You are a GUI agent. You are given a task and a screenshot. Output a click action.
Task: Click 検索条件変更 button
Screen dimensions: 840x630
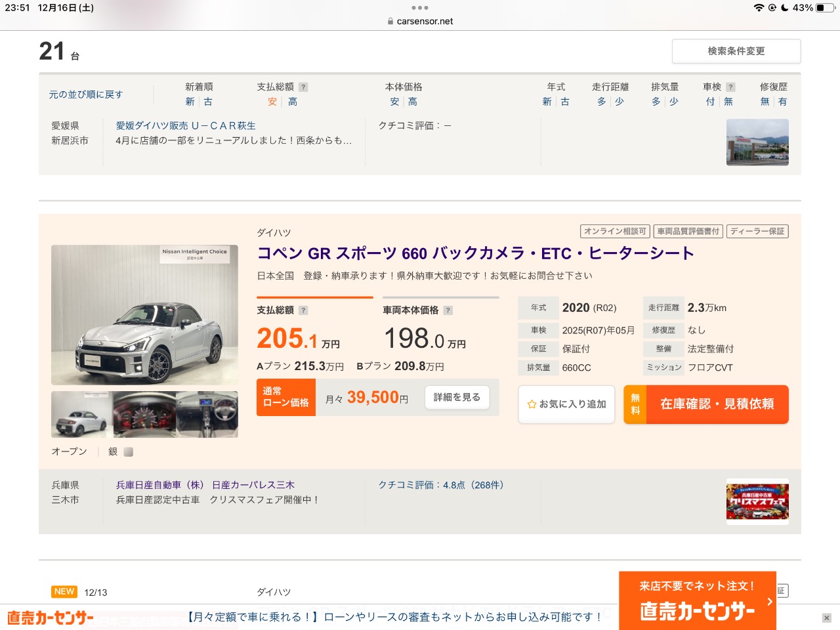click(736, 51)
